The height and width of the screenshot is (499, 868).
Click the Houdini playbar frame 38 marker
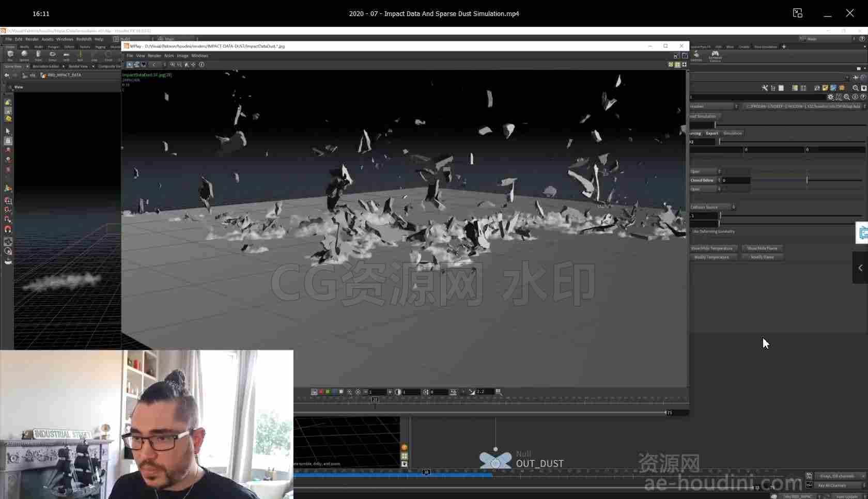point(426,472)
